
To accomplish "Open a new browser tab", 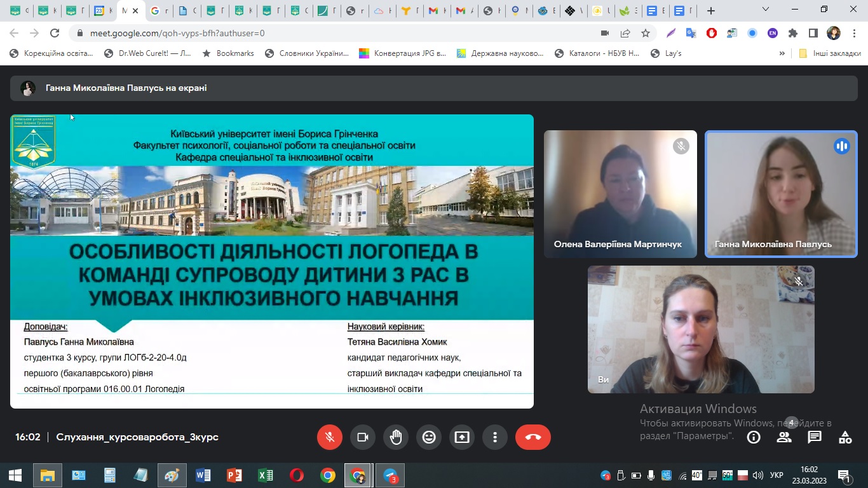I will (711, 11).
